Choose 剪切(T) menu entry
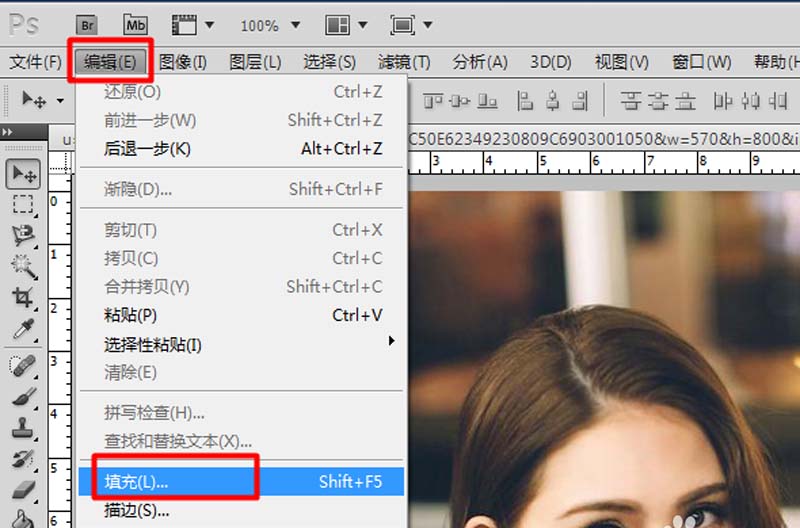Image resolution: width=800 pixels, height=528 pixels. coord(242,231)
